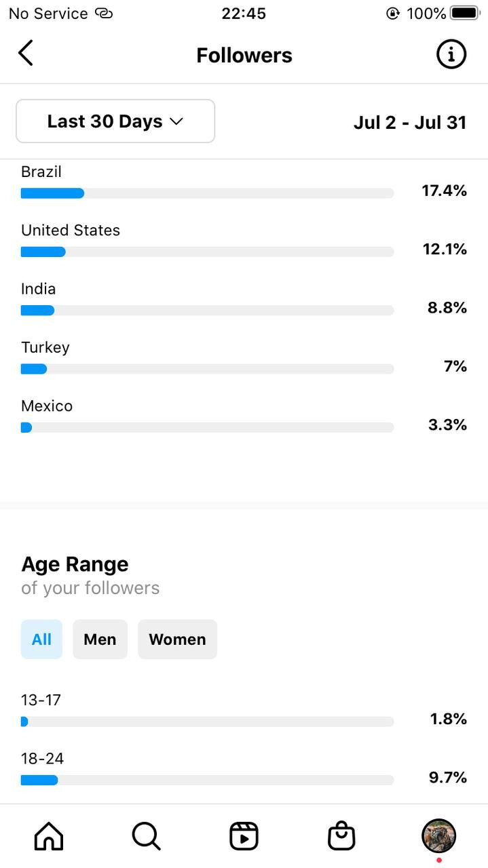The height and width of the screenshot is (868, 488).
Task: Open the profile avatar tab
Action: [x=438, y=835]
